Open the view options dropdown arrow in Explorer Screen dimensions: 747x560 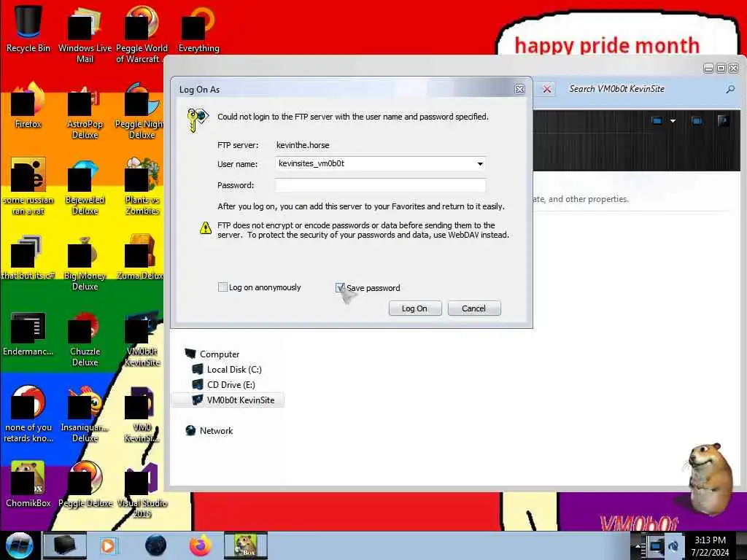click(673, 121)
